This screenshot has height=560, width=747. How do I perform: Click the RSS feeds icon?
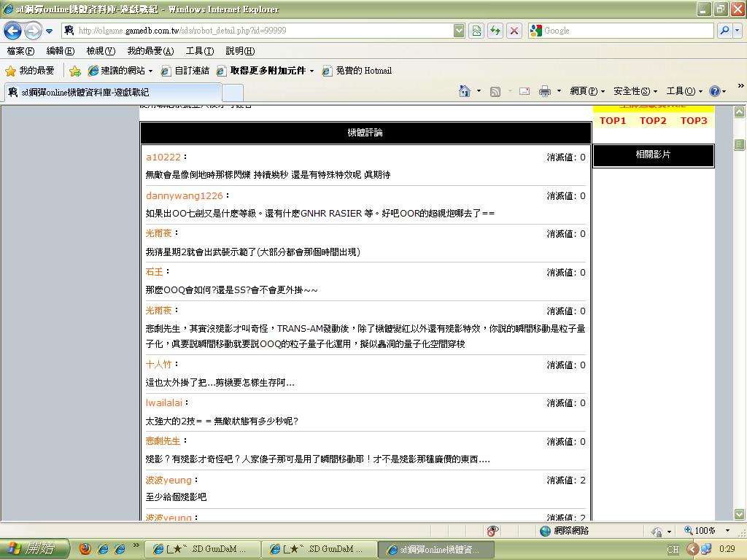[495, 91]
